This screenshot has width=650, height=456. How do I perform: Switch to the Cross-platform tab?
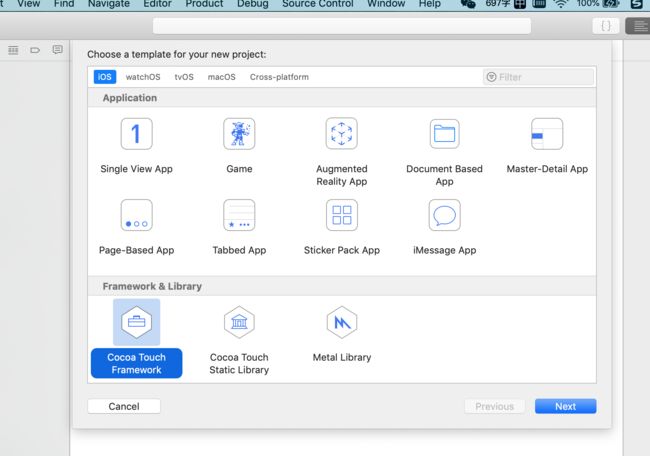click(x=279, y=77)
